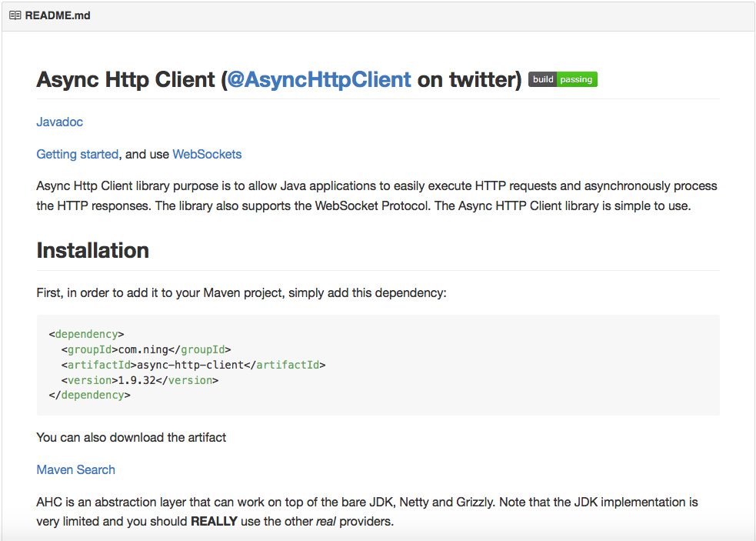Viewport: 756px width, 541px height.
Task: Select the version number 1.9.32 in code
Action: tap(135, 379)
